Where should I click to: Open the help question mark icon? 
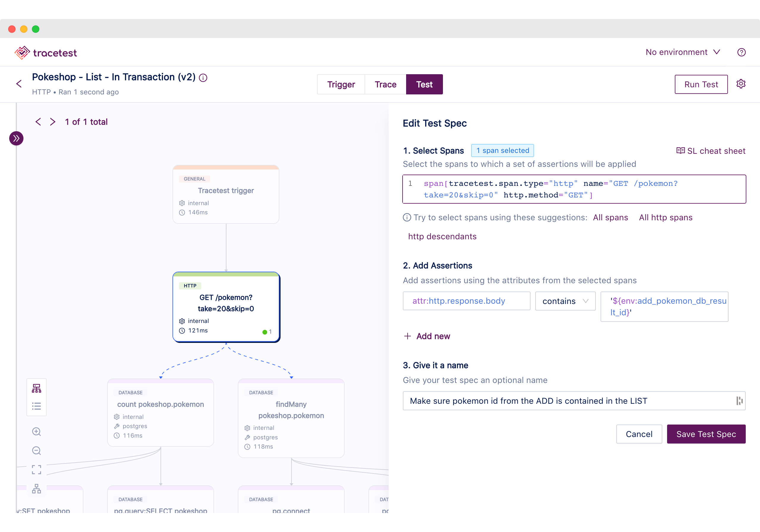pyautogui.click(x=742, y=52)
